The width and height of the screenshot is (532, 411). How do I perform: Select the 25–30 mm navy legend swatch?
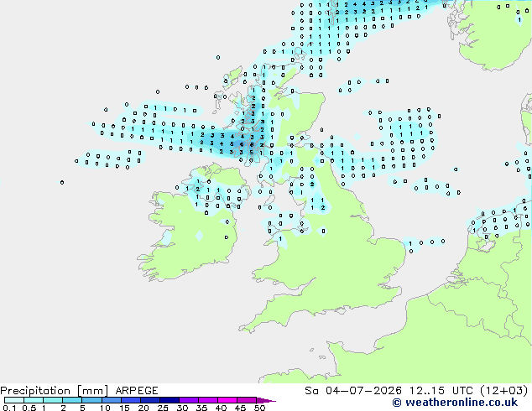click(x=169, y=400)
